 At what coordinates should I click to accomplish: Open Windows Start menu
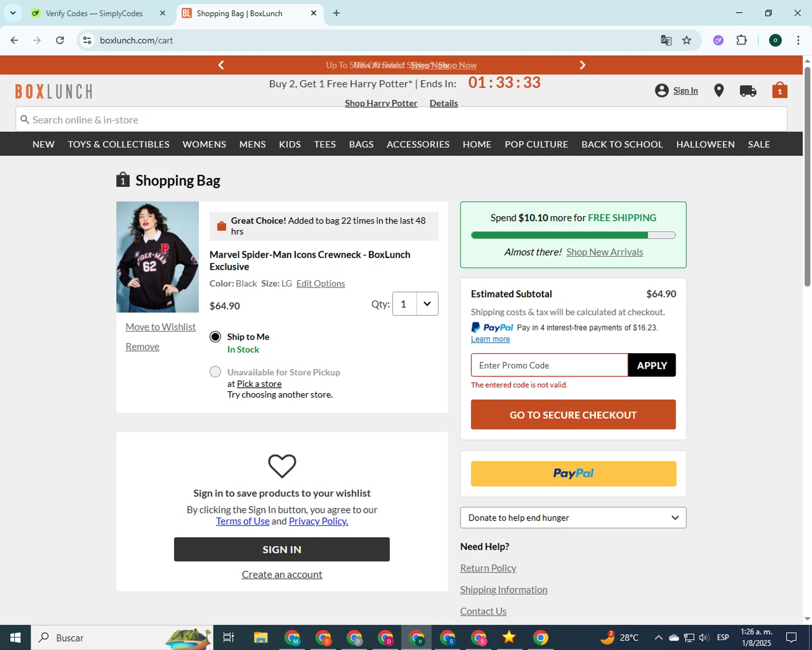click(x=15, y=638)
